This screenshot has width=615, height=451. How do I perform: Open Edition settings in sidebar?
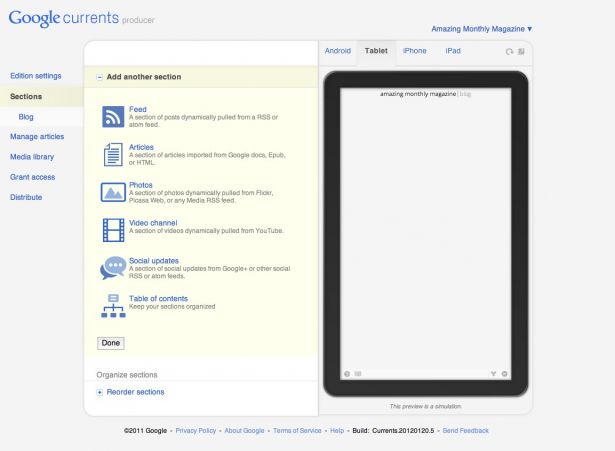coord(36,76)
